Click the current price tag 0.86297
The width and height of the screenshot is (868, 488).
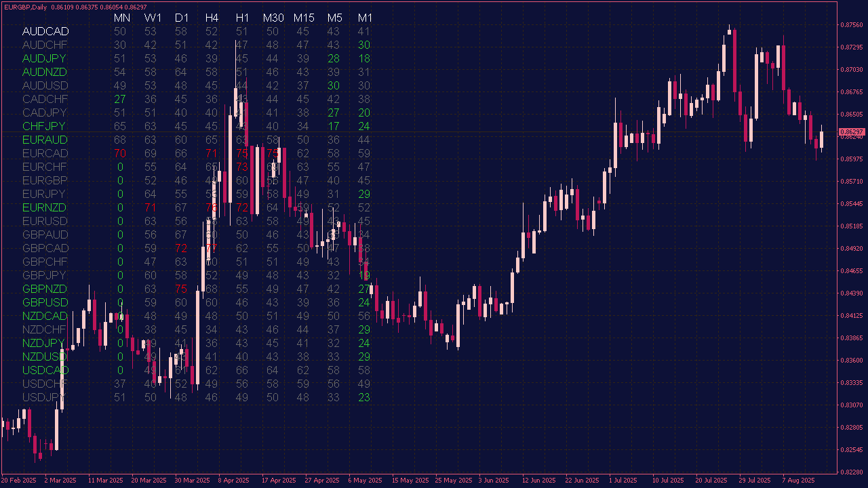(x=851, y=131)
